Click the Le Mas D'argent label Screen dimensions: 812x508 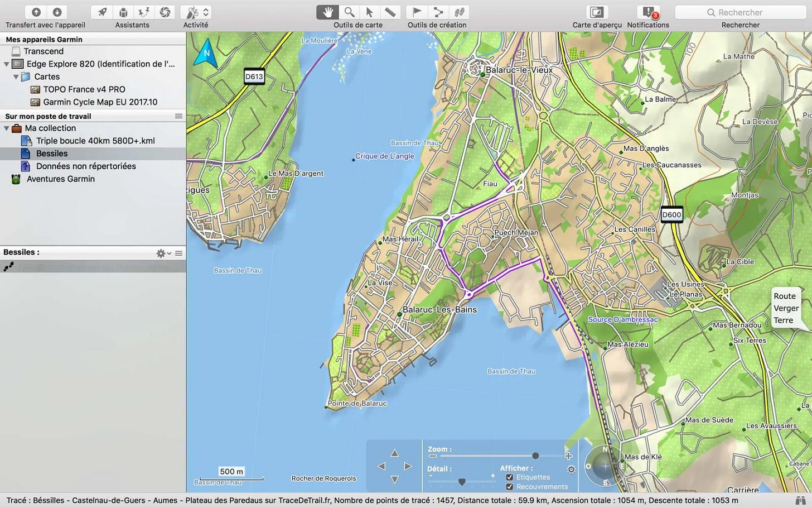tap(296, 174)
